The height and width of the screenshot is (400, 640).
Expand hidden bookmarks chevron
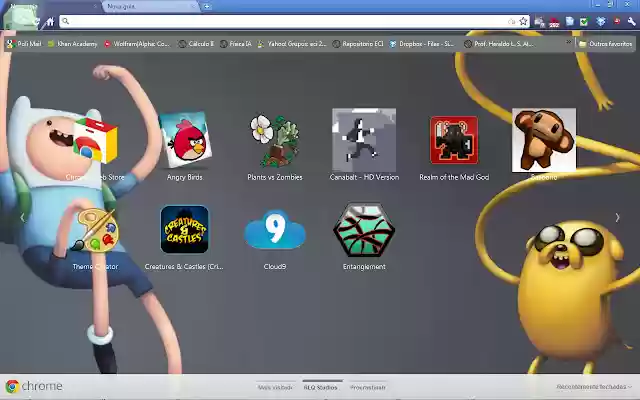(568, 42)
